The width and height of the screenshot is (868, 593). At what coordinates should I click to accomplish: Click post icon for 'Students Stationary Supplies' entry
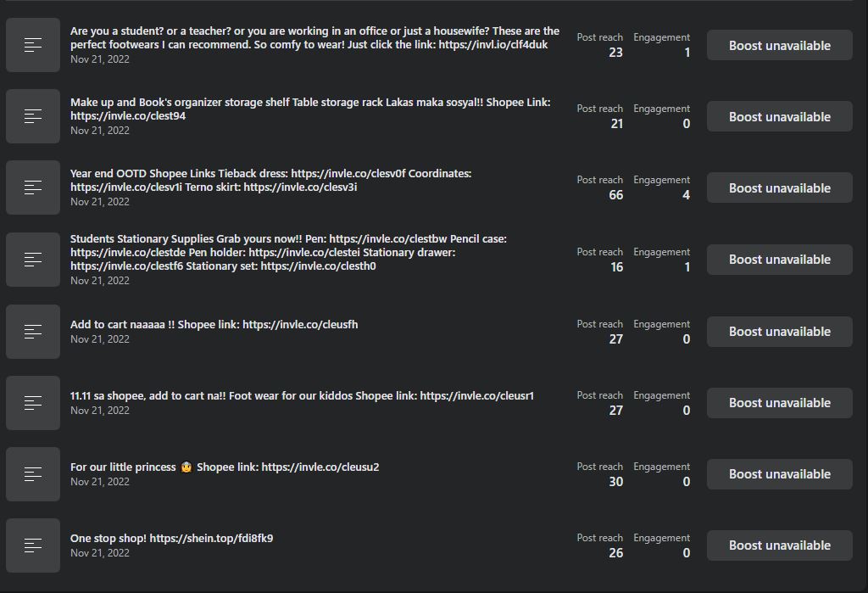[33, 260]
